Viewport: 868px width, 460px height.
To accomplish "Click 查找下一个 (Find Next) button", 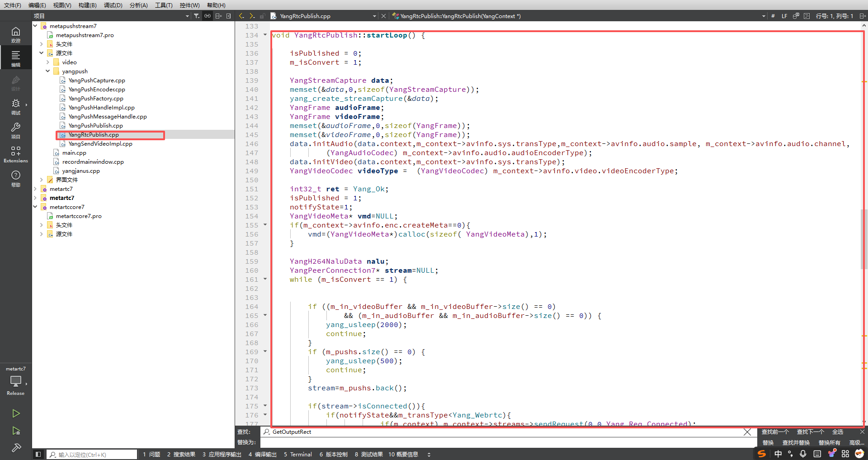I will 810,432.
